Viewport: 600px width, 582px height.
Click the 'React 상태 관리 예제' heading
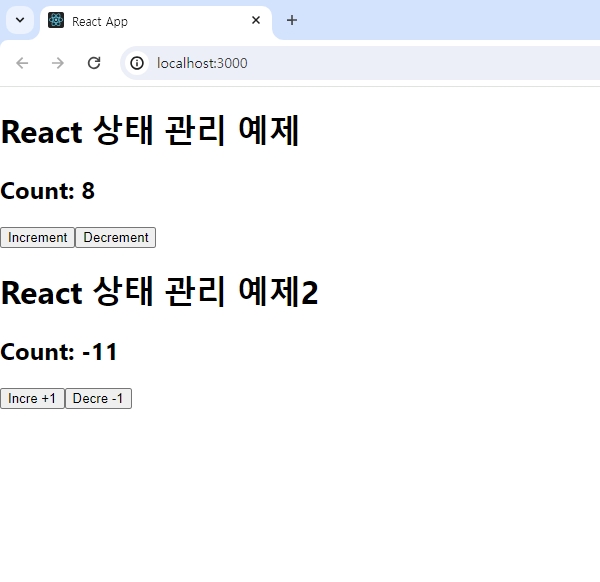[x=150, y=131]
